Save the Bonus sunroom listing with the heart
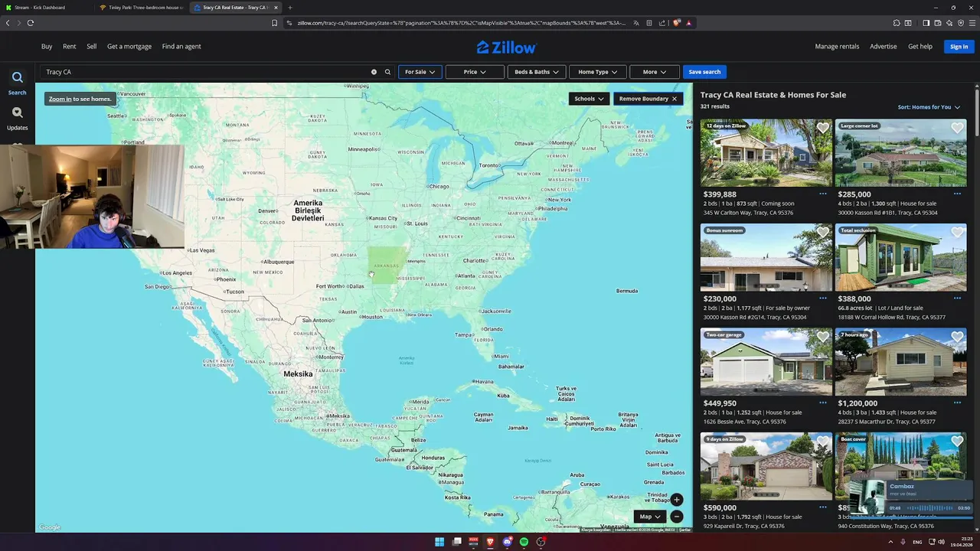The width and height of the screenshot is (980, 551). point(822,233)
